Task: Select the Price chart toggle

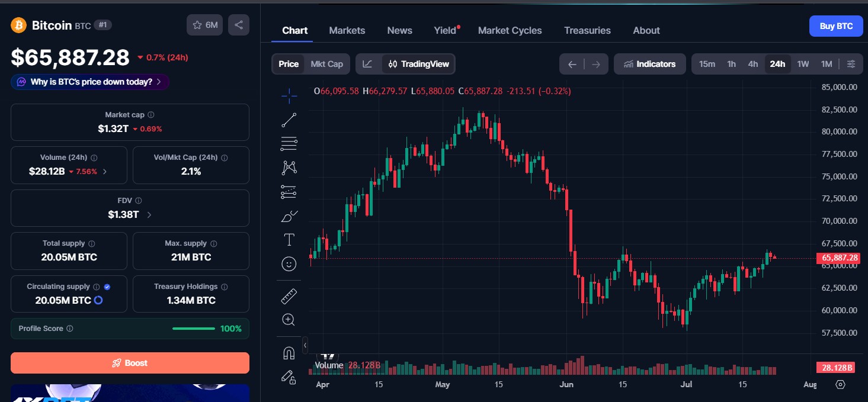Action: click(289, 64)
